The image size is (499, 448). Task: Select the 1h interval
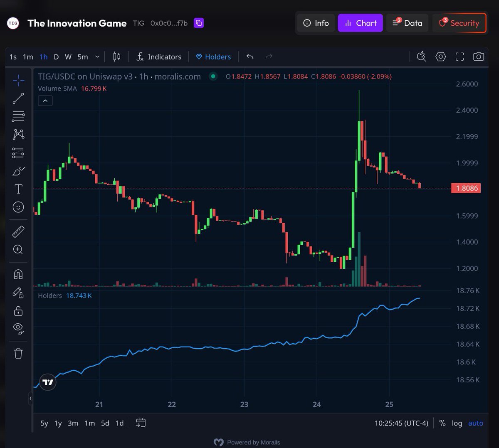click(44, 57)
